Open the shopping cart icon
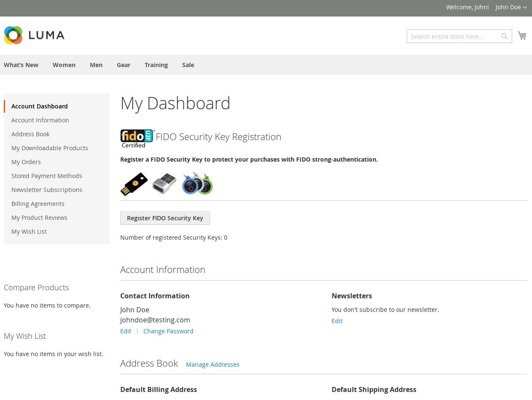 pyautogui.click(x=522, y=36)
